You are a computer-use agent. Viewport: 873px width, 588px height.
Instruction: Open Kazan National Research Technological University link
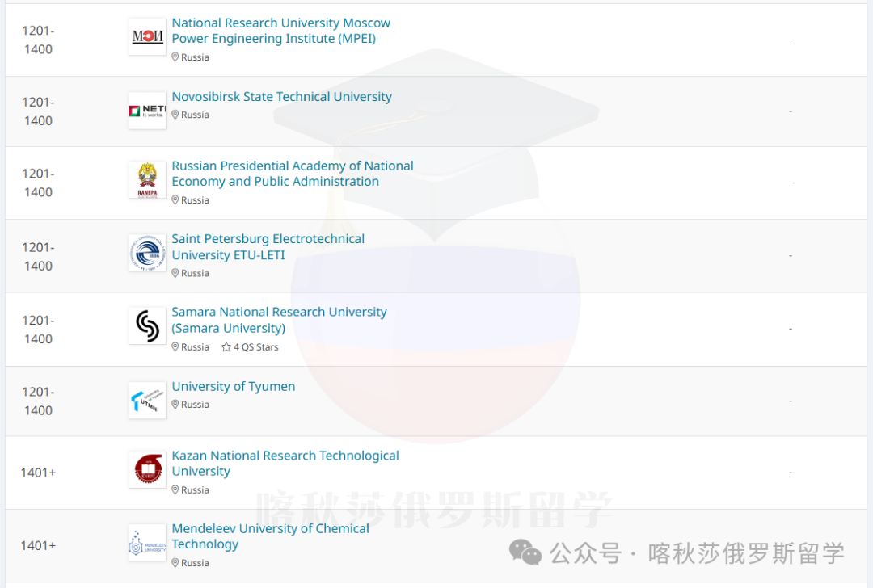[285, 464]
